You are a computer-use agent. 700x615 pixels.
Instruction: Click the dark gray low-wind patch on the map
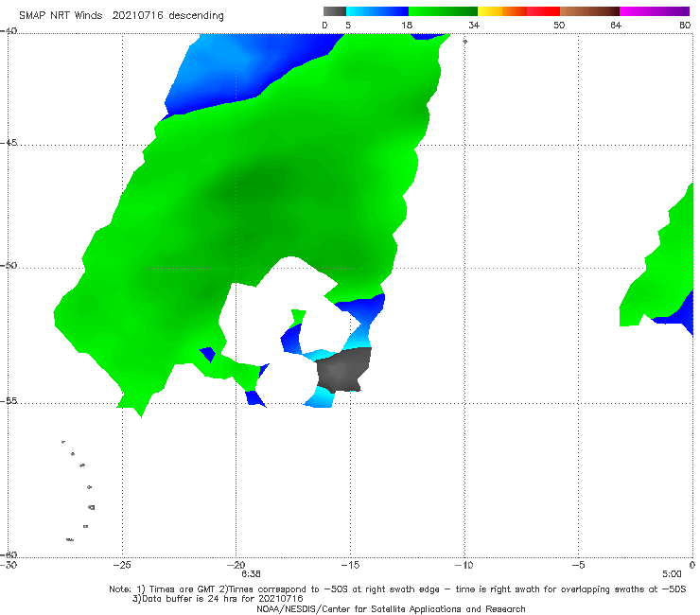click(342, 371)
